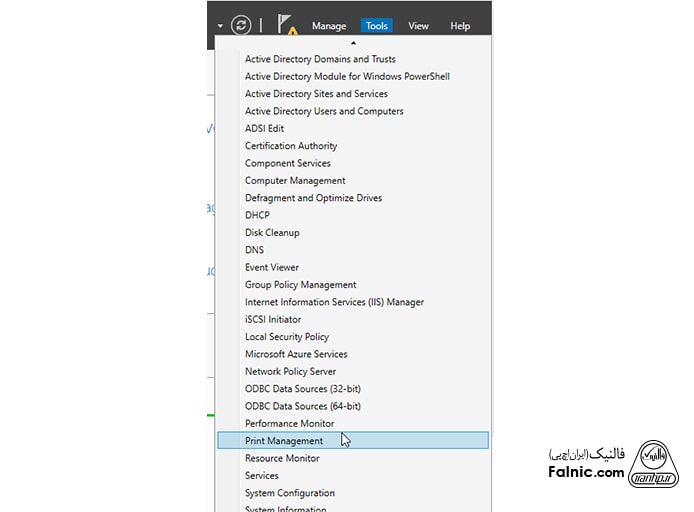Close the Tools menu by clicking Tools

(377, 26)
